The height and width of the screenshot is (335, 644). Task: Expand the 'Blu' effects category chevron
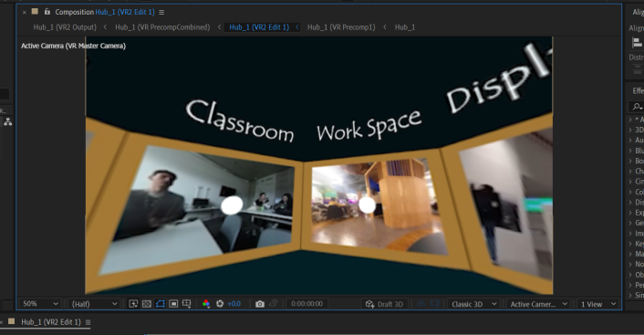(630, 151)
